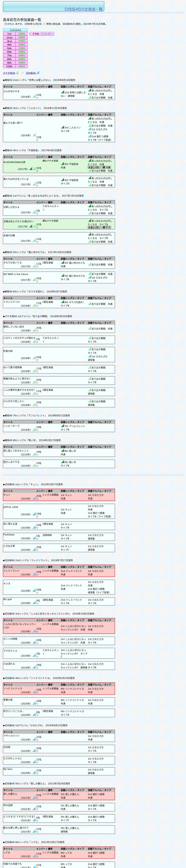Expand ▽ under 21名 for ってか

point(37,857)
